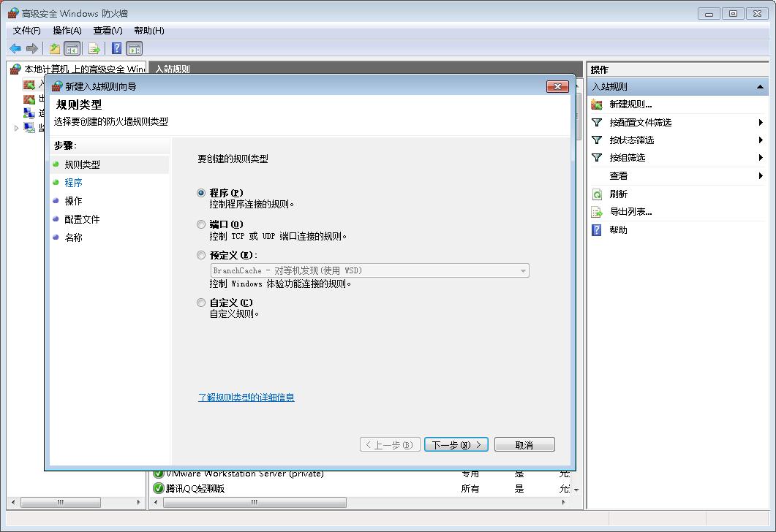Open 了解规则类型的详细信息 link
The height and width of the screenshot is (532, 776).
(x=246, y=396)
